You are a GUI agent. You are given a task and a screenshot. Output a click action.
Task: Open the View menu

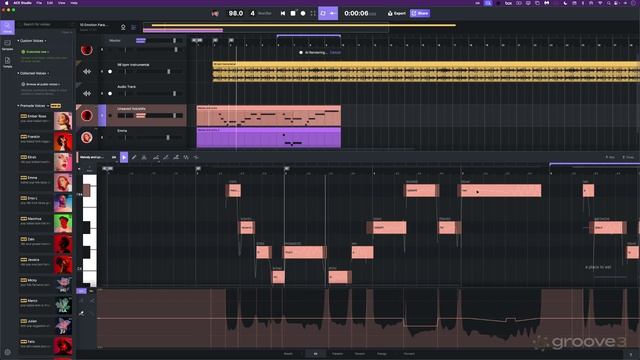pos(62,3)
